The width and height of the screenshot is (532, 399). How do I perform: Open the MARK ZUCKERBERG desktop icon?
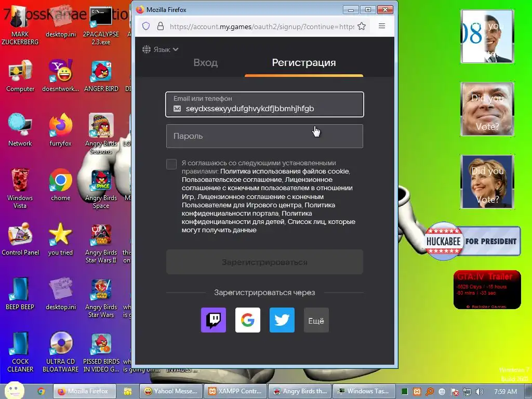(x=20, y=25)
